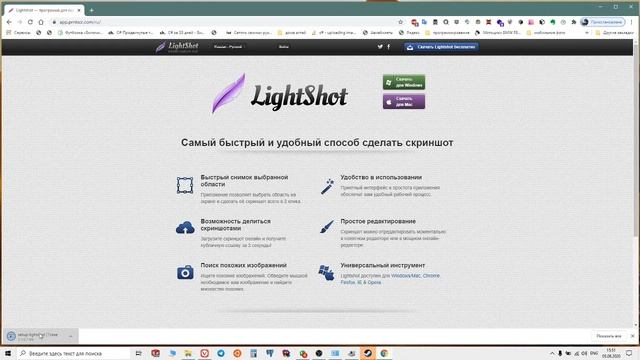Open the Авиабилеты bookmark
Screen dimensions: 640x360
(x=378, y=33)
